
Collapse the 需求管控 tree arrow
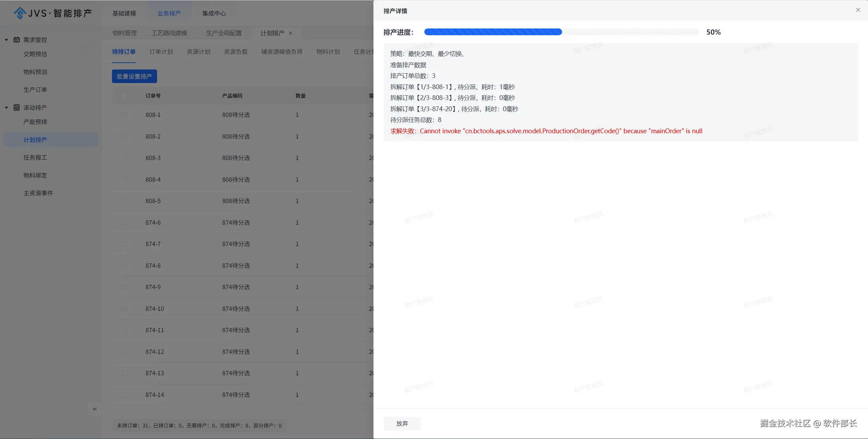6,40
